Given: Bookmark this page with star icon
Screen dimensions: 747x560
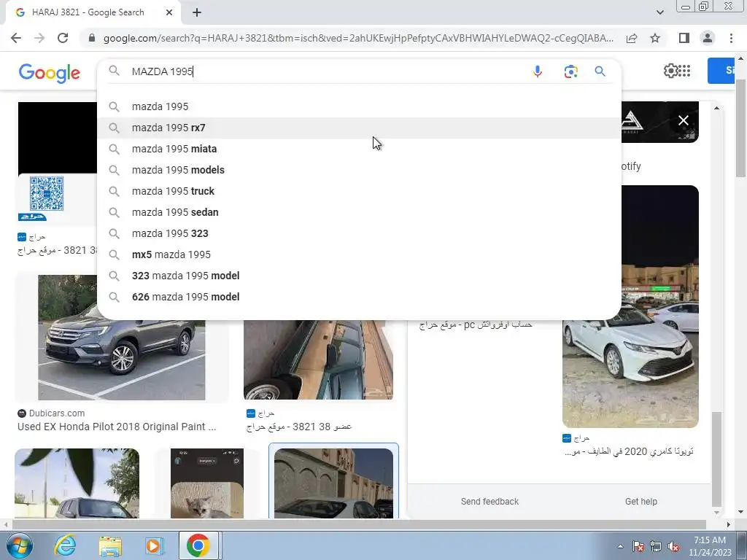Looking at the screenshot, I should click(655, 38).
